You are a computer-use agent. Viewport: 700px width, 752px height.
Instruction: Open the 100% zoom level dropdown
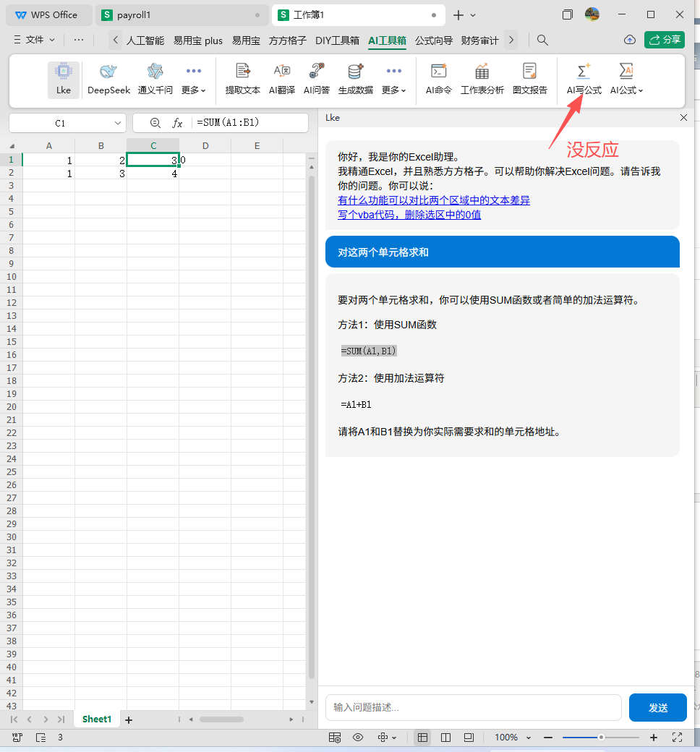(x=513, y=738)
